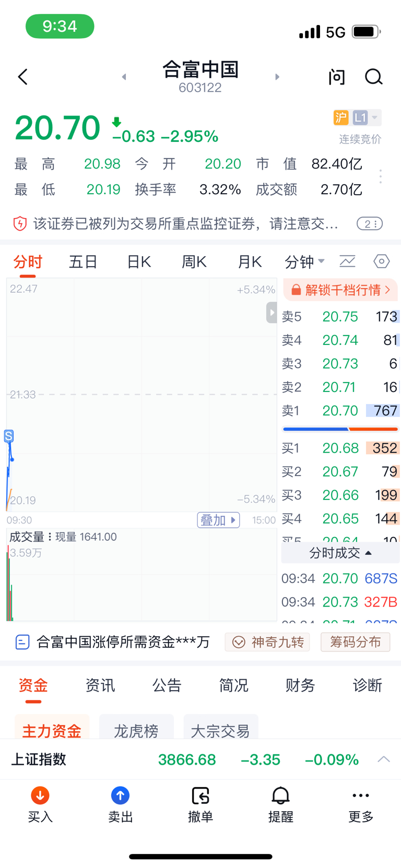Screen dimensions: 401x868
Task: Open stock search magnifier
Action: point(373,77)
